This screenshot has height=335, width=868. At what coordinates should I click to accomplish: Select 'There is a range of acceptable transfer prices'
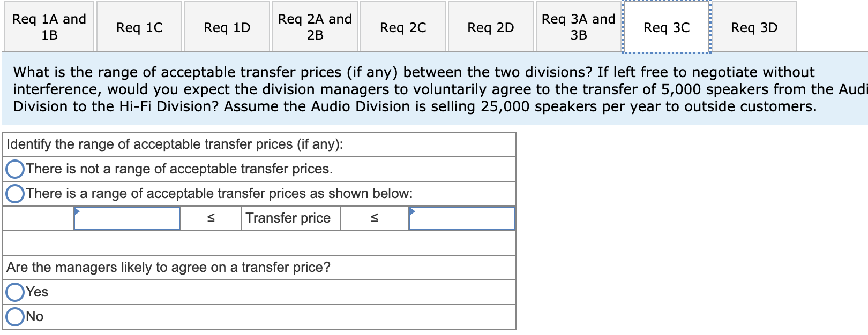(15, 194)
